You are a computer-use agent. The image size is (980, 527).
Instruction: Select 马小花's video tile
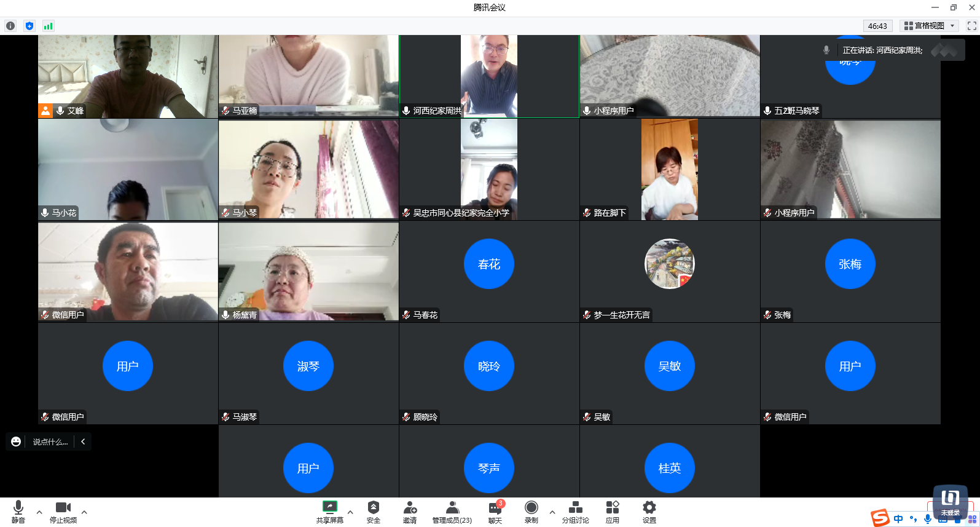coord(128,170)
